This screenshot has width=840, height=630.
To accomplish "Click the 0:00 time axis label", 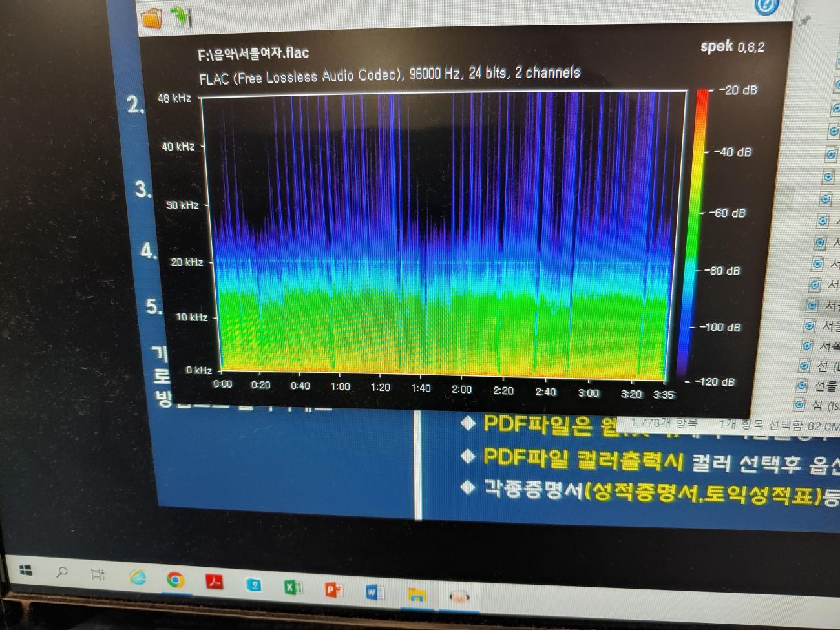I will 222,384.
